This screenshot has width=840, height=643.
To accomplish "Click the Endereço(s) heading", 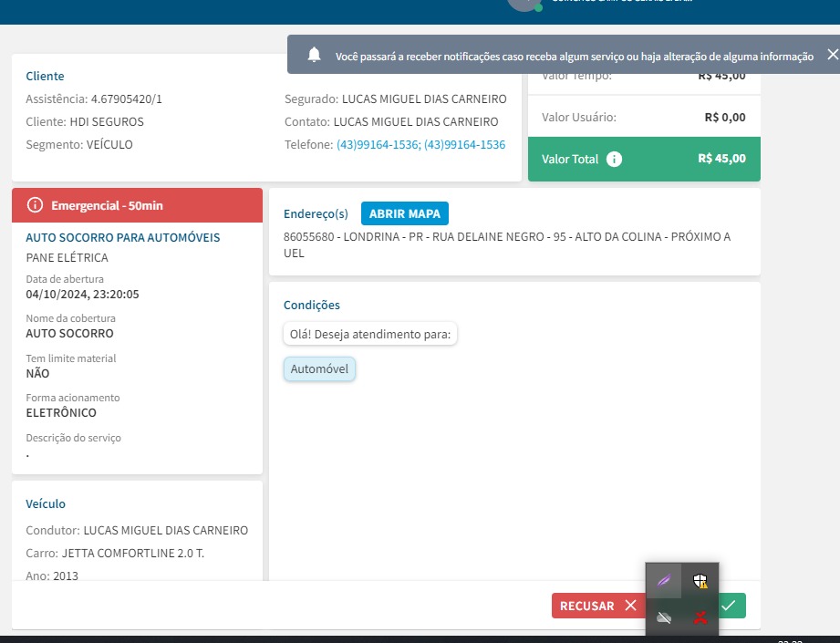I will (316, 213).
